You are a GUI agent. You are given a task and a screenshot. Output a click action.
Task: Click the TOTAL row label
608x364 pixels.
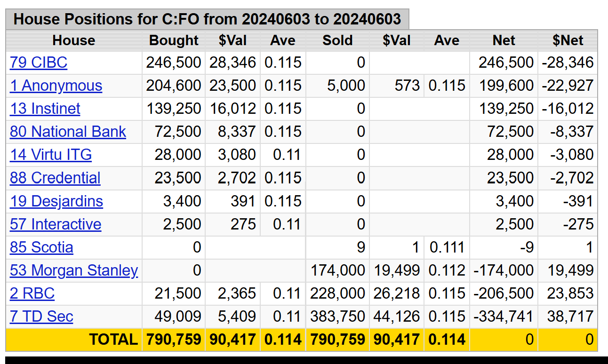click(x=113, y=340)
